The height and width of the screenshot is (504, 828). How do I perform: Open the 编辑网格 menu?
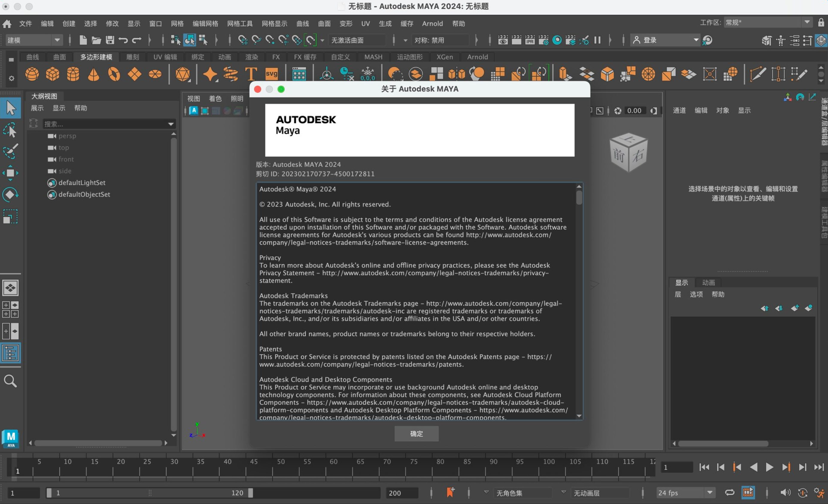205,24
